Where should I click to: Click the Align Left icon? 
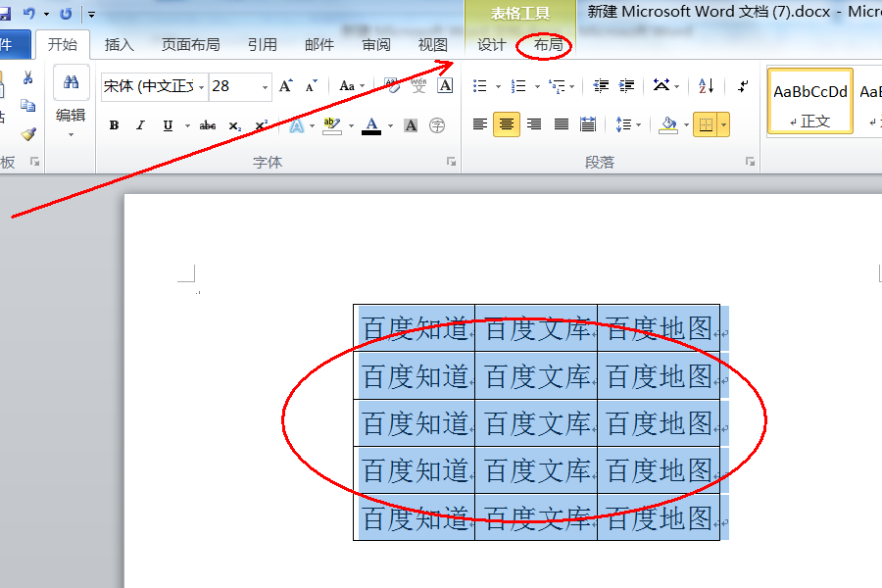480,124
